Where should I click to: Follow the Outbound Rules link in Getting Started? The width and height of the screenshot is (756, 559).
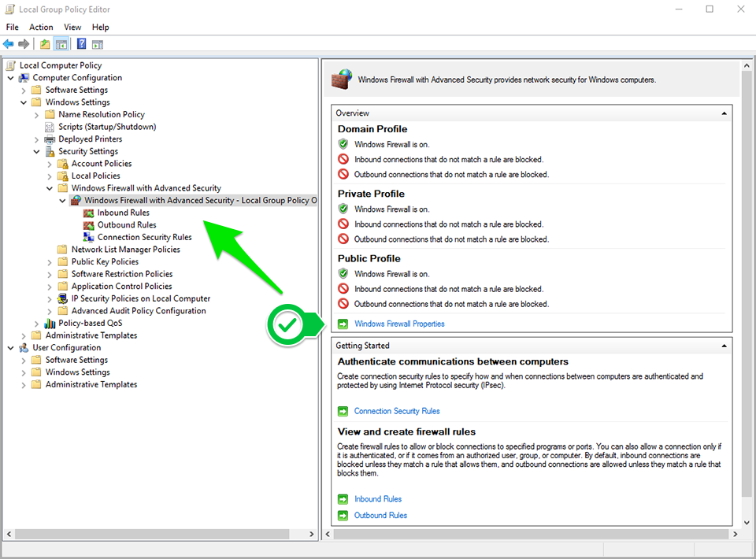click(x=380, y=515)
